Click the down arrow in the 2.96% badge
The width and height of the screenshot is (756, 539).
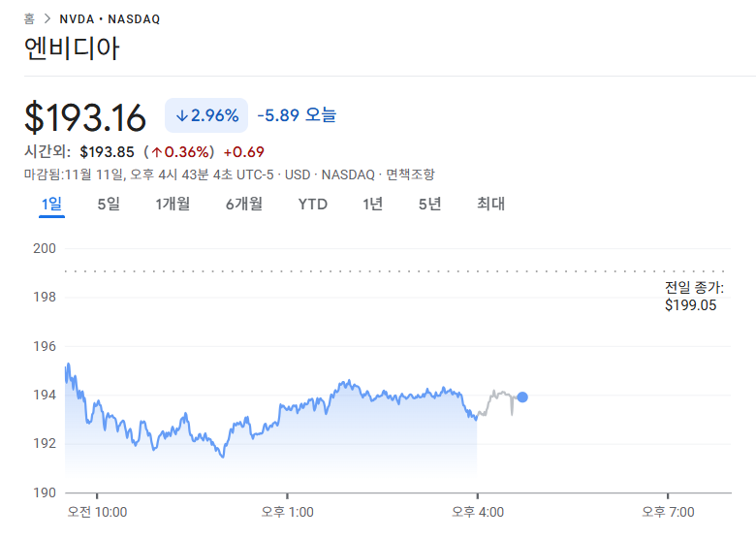click(x=181, y=115)
